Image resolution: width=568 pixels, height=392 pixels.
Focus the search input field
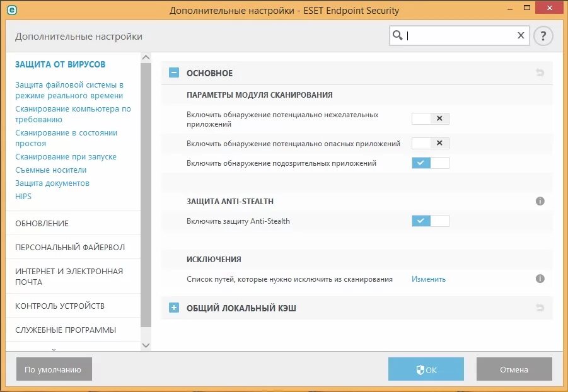tap(460, 35)
